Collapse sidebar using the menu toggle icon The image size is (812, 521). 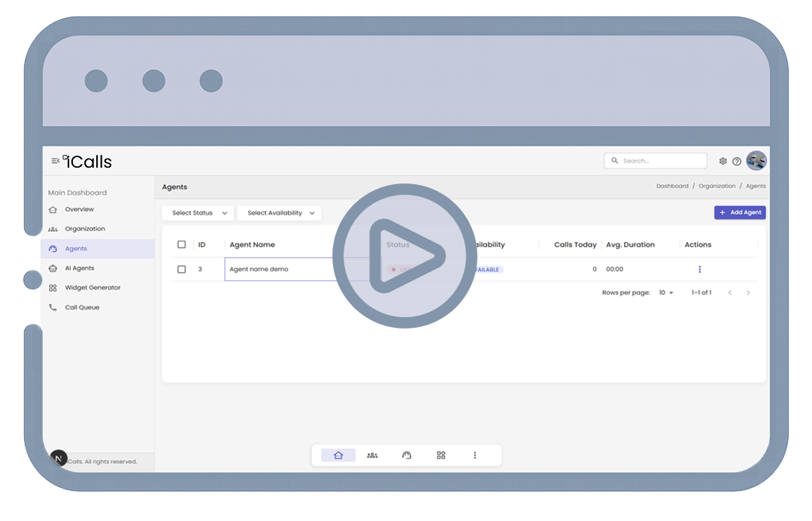click(56, 161)
